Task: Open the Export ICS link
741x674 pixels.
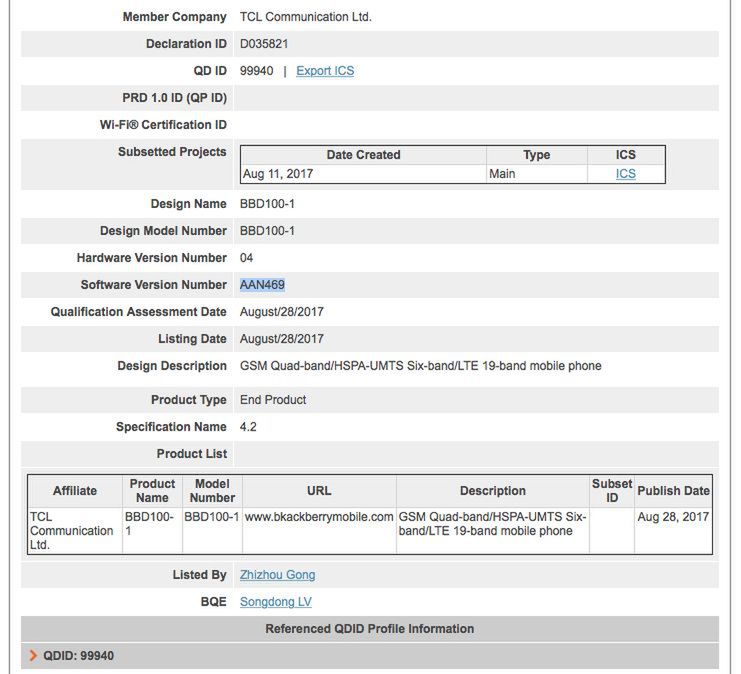Action: 325,71
